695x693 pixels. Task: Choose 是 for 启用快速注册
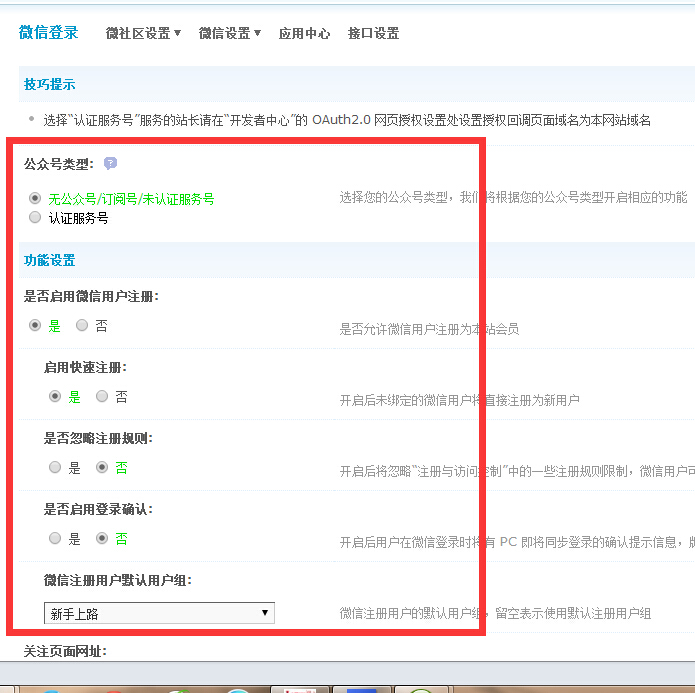coord(55,396)
